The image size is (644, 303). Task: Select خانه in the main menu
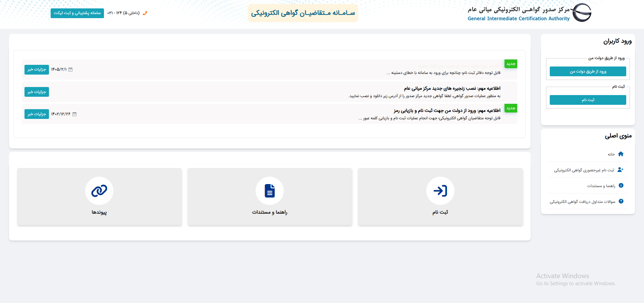tap(611, 154)
